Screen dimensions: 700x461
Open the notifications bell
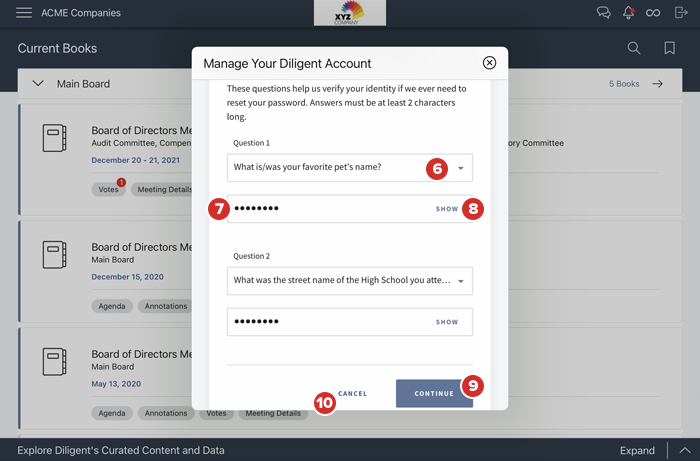(629, 13)
